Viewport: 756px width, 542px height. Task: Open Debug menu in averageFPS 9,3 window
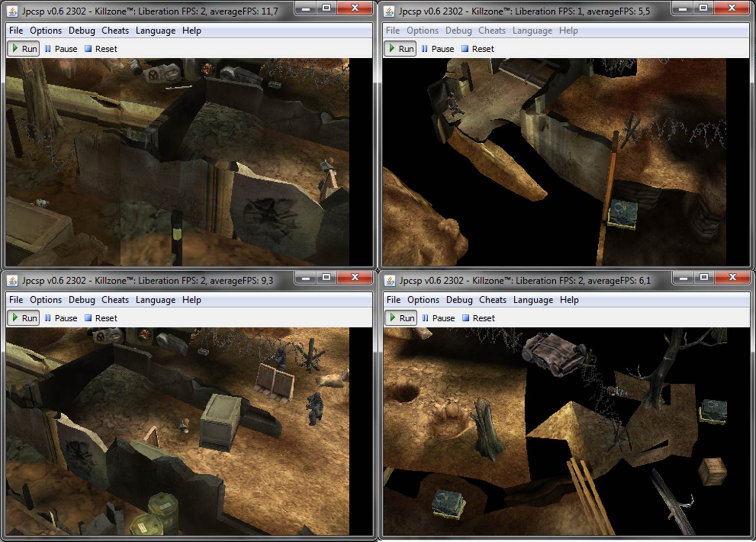coord(82,300)
